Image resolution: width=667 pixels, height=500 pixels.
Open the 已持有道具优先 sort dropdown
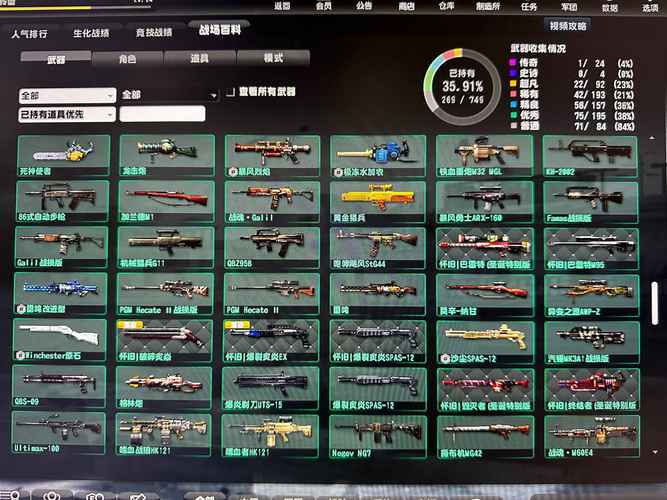click(67, 114)
